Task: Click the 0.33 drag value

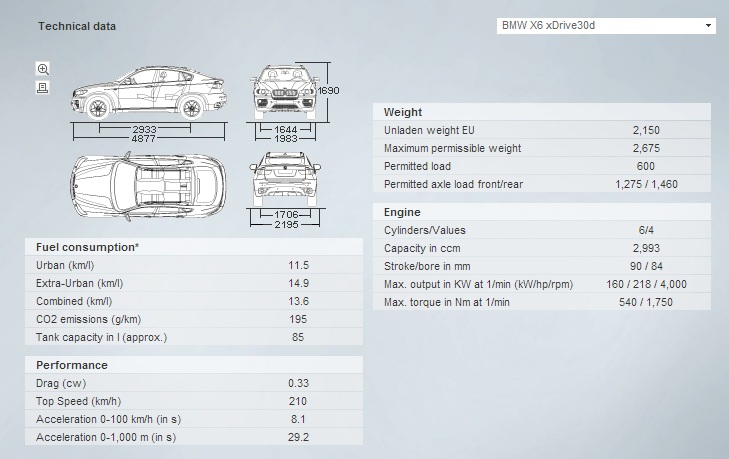Action: pos(298,383)
